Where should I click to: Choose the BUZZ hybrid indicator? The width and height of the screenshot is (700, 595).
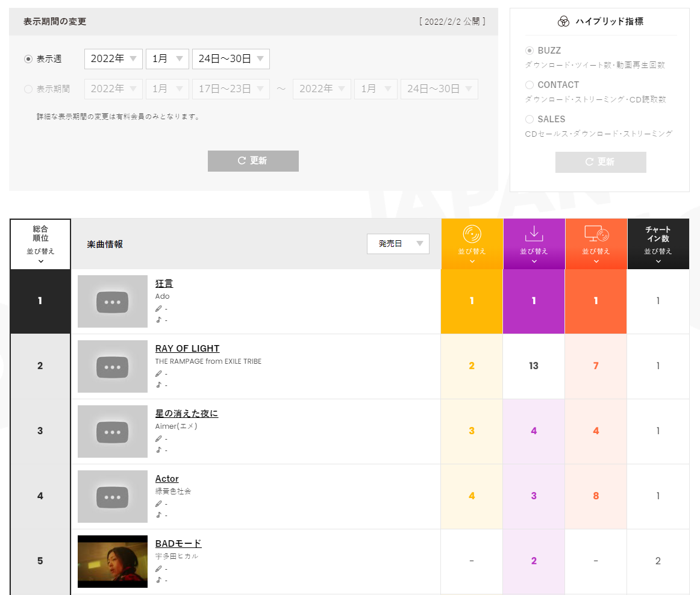[530, 51]
